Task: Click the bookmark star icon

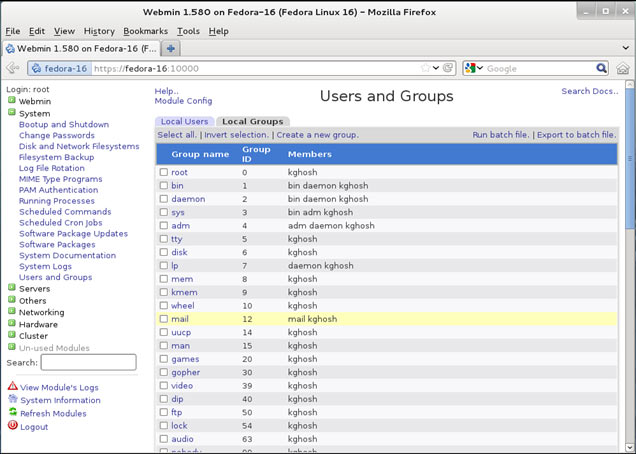Action: click(425, 68)
